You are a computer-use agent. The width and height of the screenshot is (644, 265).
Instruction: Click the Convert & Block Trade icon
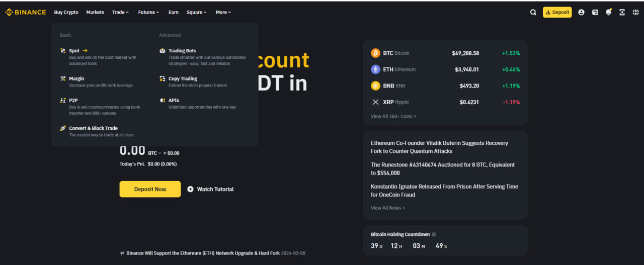click(63, 128)
